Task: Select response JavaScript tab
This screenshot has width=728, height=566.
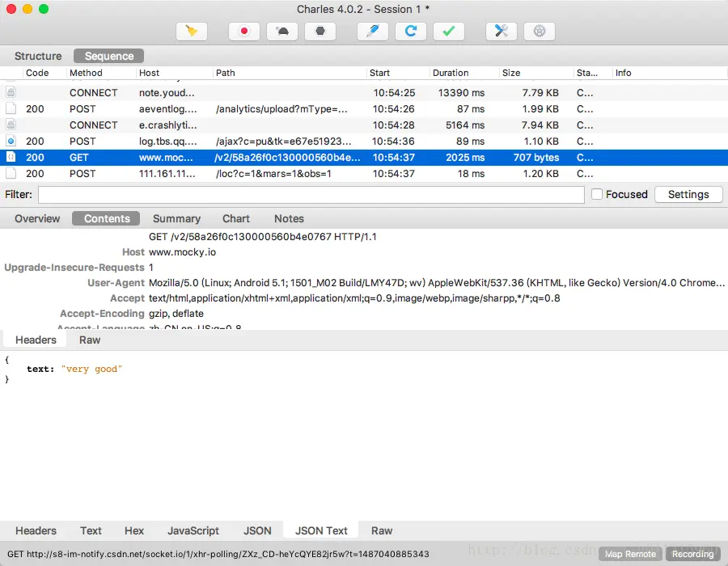Action: pyautogui.click(x=193, y=530)
